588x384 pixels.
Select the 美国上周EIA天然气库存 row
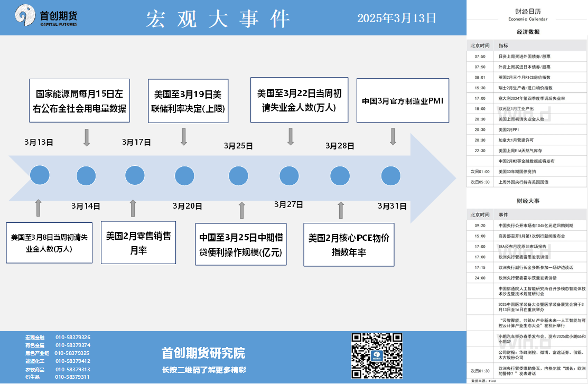click(527, 151)
